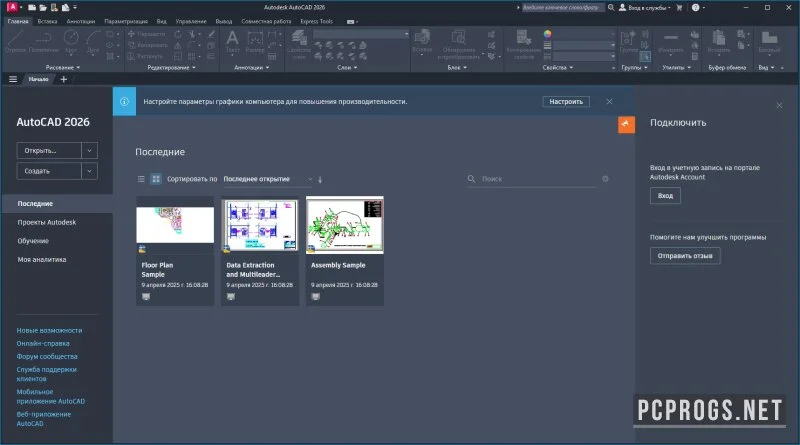Image resolution: width=800 pixels, height=445 pixels.
Task: Toggle sort direction arrow
Action: pos(320,179)
